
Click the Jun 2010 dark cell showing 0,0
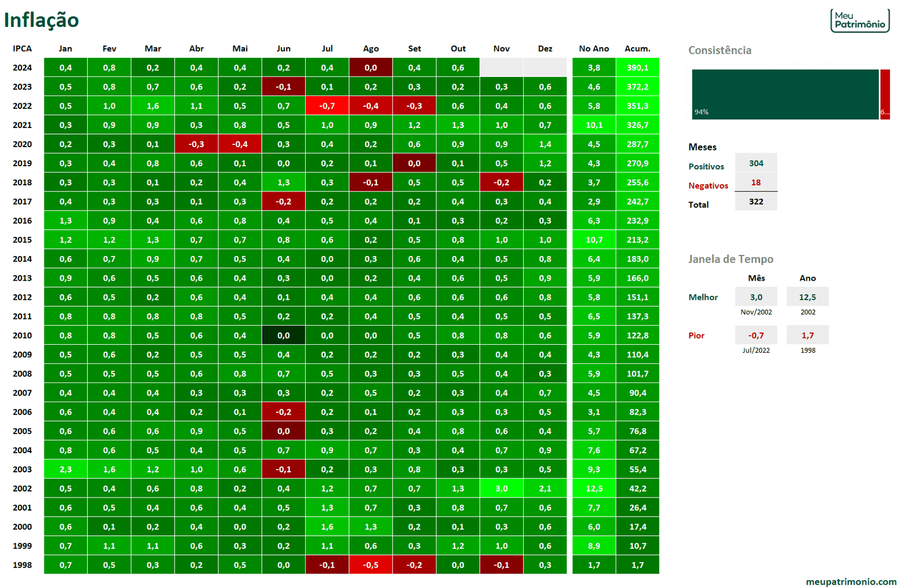(x=284, y=335)
